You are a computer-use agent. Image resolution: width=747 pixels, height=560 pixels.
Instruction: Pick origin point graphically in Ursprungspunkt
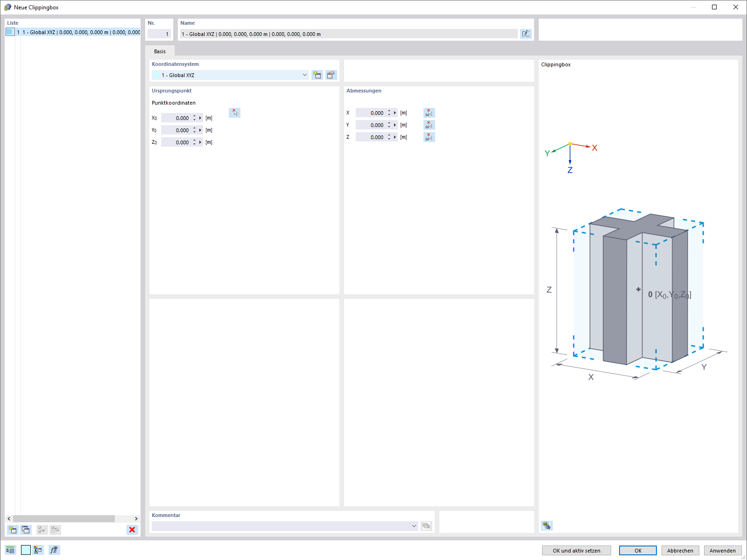[235, 113]
